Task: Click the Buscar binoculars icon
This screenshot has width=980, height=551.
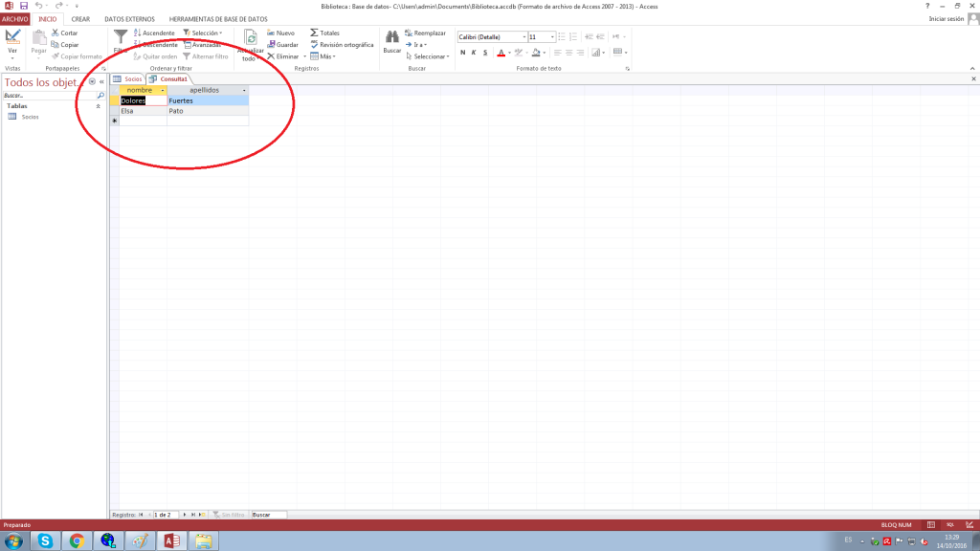Action: pos(391,37)
